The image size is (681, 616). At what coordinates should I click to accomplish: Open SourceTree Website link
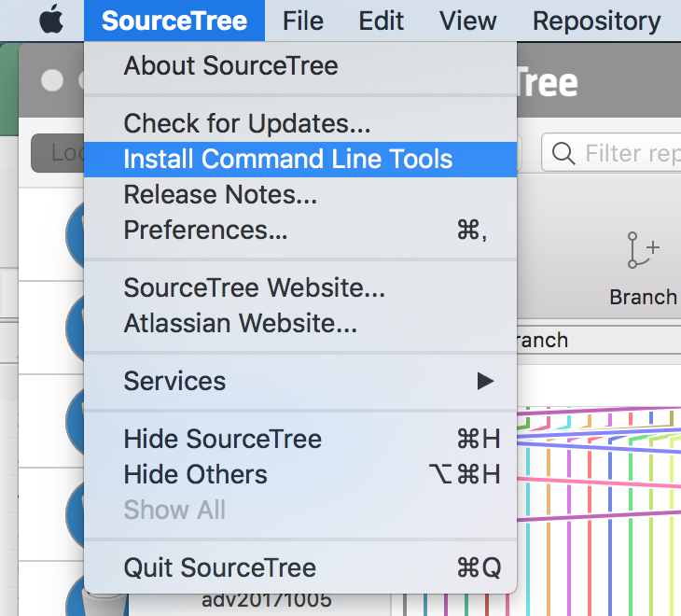pos(254,288)
